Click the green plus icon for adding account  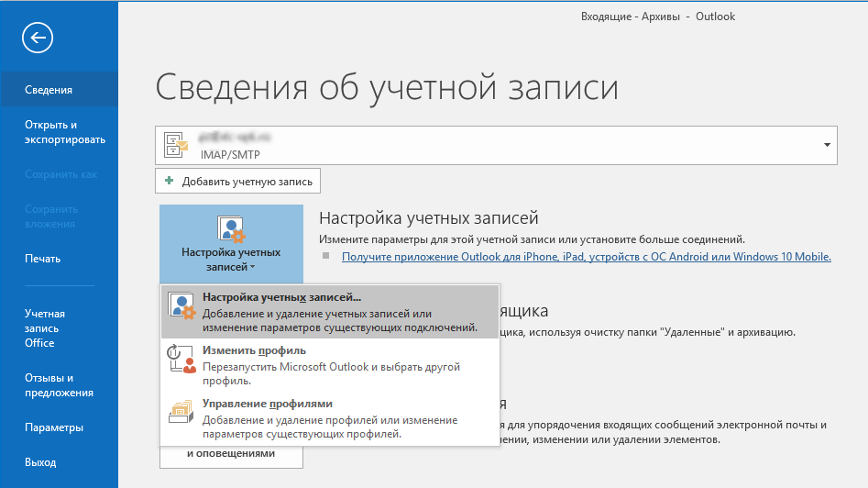click(x=170, y=181)
